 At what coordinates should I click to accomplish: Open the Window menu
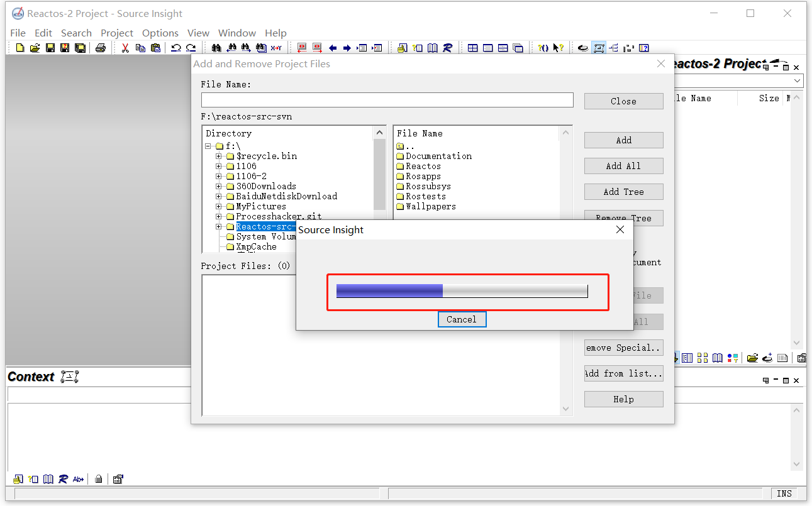(237, 33)
